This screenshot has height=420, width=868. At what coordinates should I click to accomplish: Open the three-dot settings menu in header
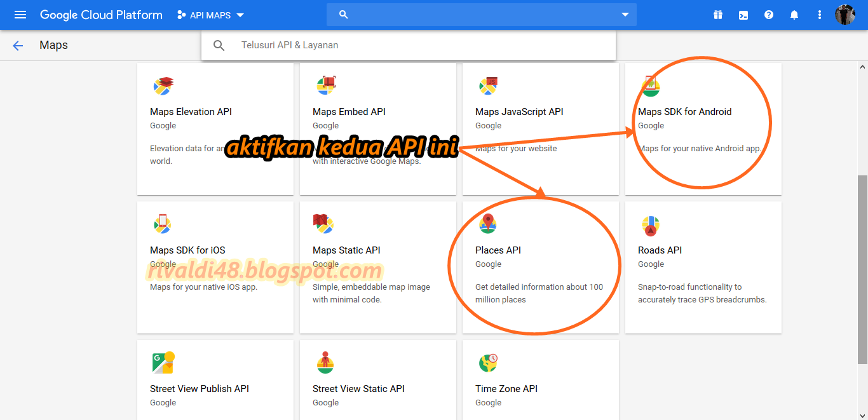(820, 15)
